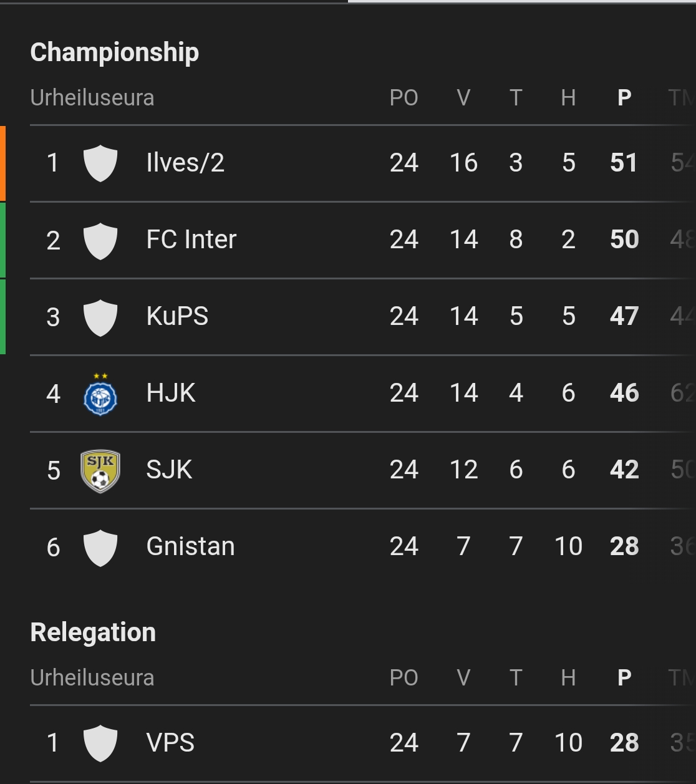
Task: Open the Gnistan team name
Action: tap(190, 546)
